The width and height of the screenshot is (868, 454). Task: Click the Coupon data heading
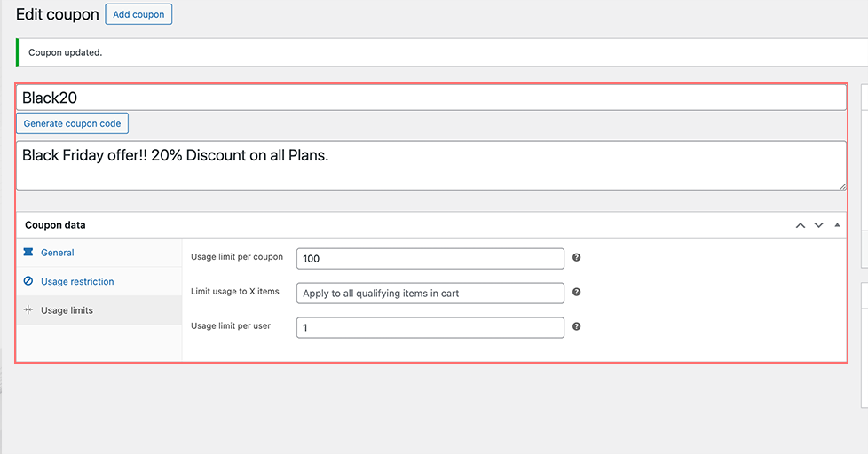(55, 225)
